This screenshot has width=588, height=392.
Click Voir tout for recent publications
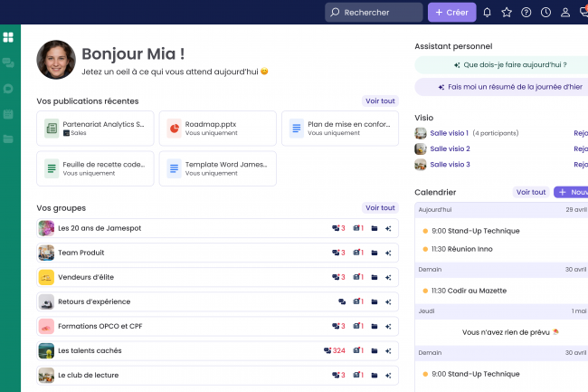click(x=380, y=101)
